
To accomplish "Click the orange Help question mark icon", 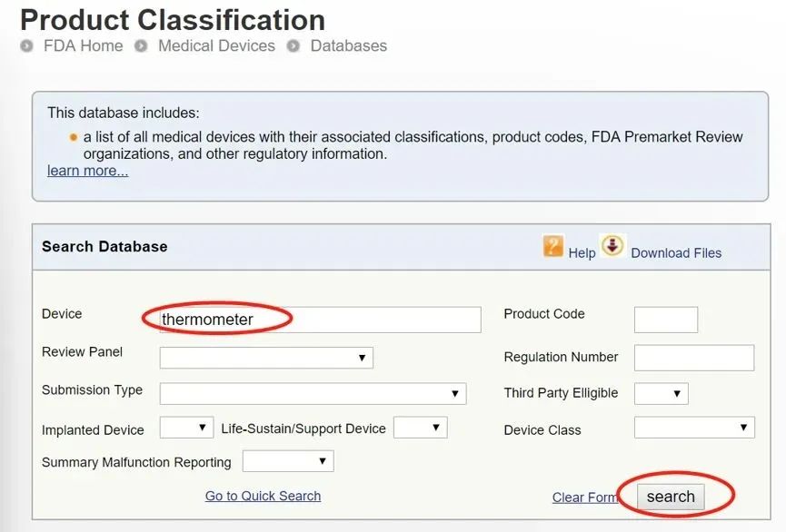I will [x=553, y=245].
